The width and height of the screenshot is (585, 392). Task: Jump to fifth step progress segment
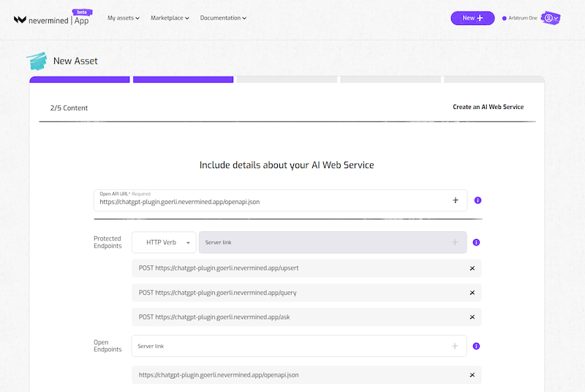(494, 80)
